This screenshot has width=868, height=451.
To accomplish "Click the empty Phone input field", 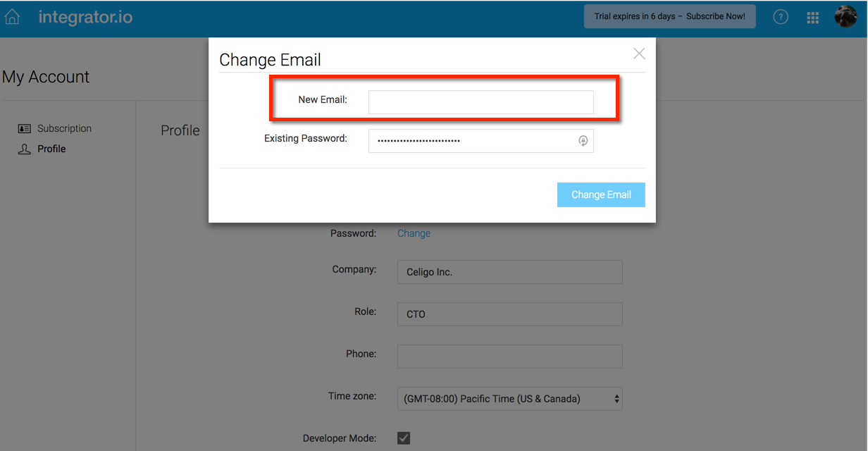I will (x=509, y=357).
